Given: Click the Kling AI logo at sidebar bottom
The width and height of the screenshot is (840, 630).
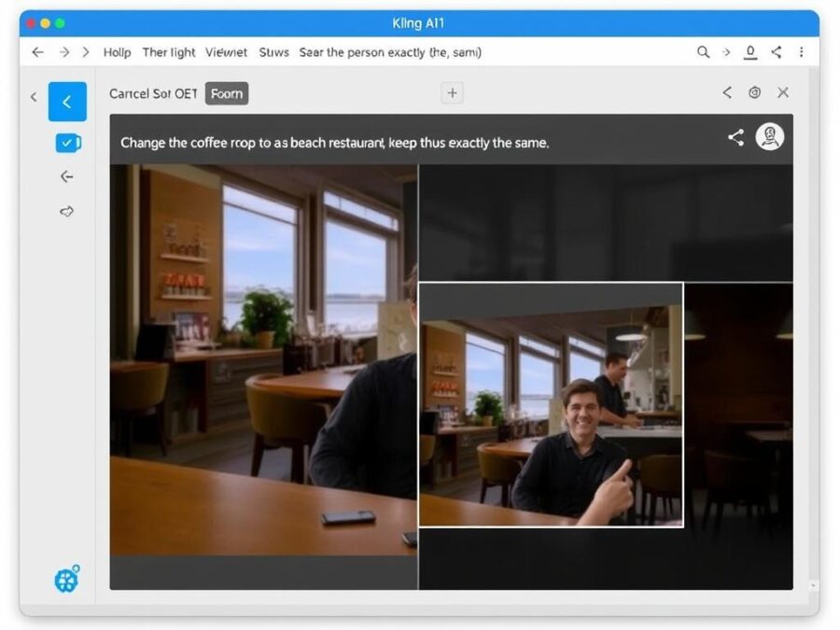Looking at the screenshot, I should (66, 579).
